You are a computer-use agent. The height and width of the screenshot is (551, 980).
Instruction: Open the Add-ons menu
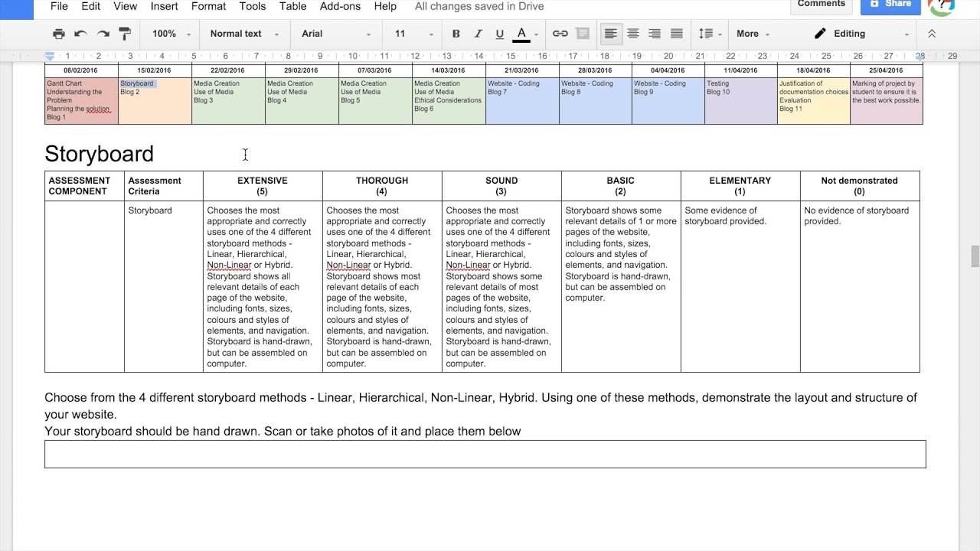pyautogui.click(x=340, y=6)
